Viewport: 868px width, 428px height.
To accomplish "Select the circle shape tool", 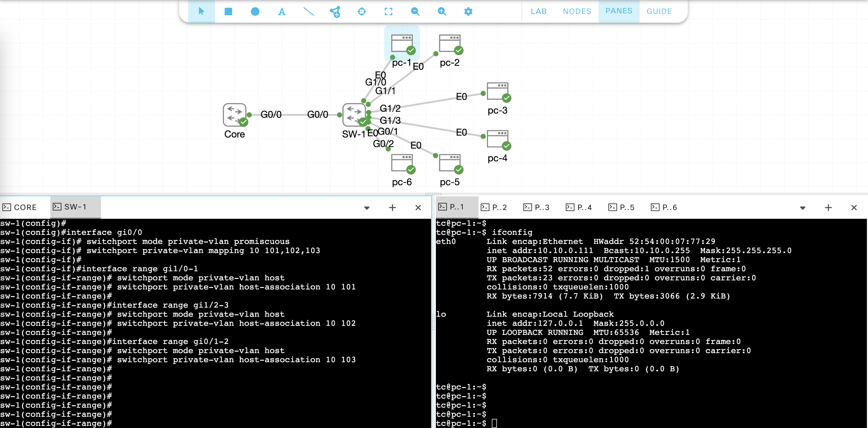I will pos(255,12).
